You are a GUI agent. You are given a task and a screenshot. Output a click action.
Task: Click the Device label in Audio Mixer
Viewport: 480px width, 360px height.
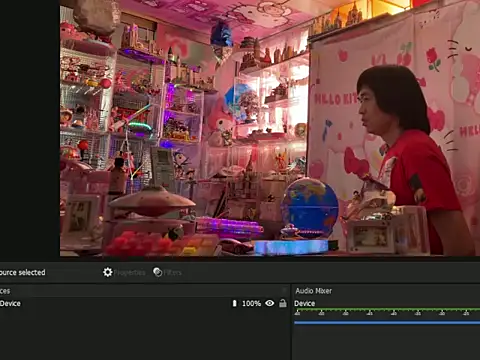pos(304,303)
